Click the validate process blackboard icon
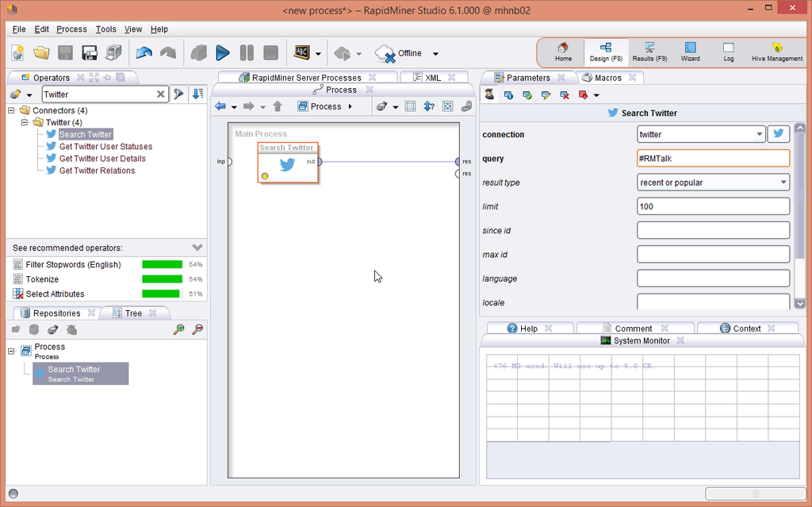Viewport: 812px width, 507px height. [301, 52]
